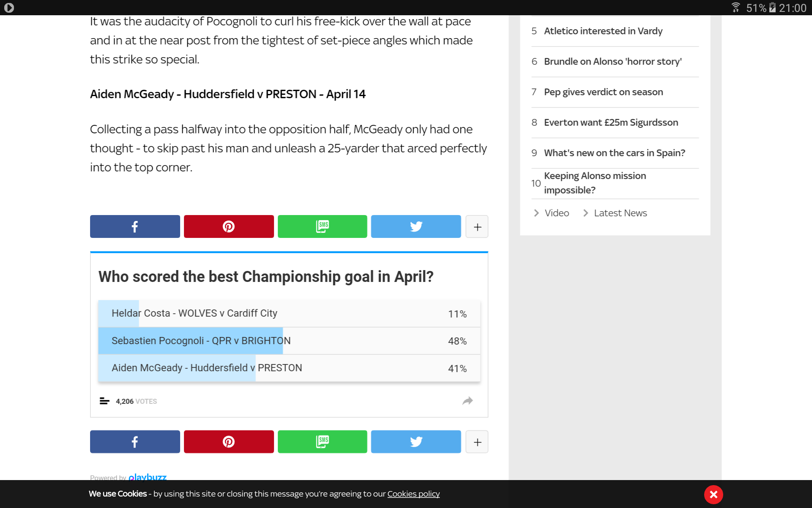Read 'Atletico interested in Vardy' story
The height and width of the screenshot is (508, 812).
coord(603,31)
